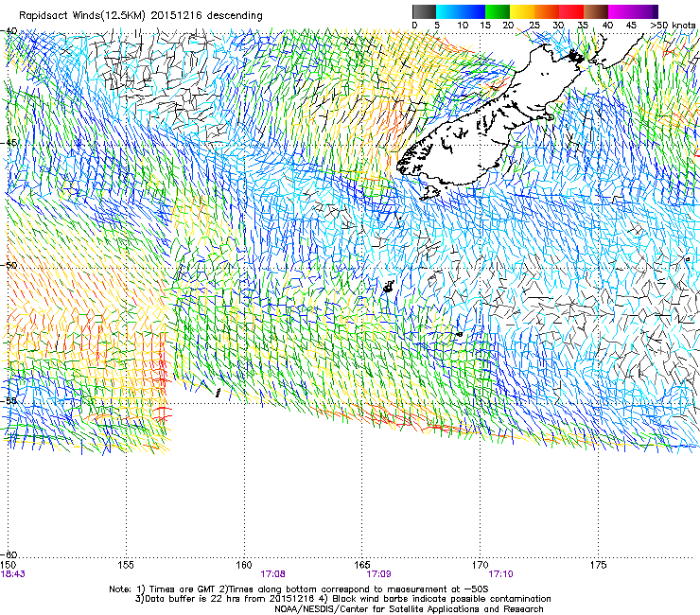The image size is (700, 615).
Task: Click the '-45' latitude axis label
Action: point(9,143)
